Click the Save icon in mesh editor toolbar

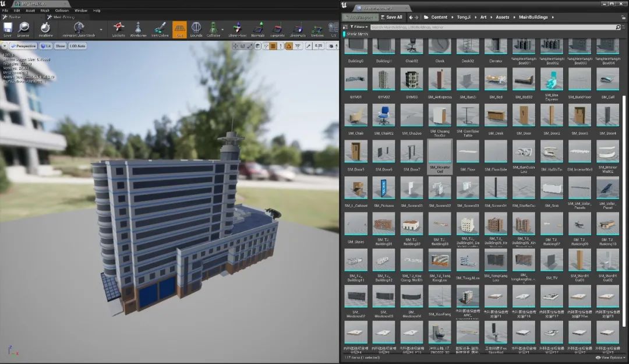[8, 29]
